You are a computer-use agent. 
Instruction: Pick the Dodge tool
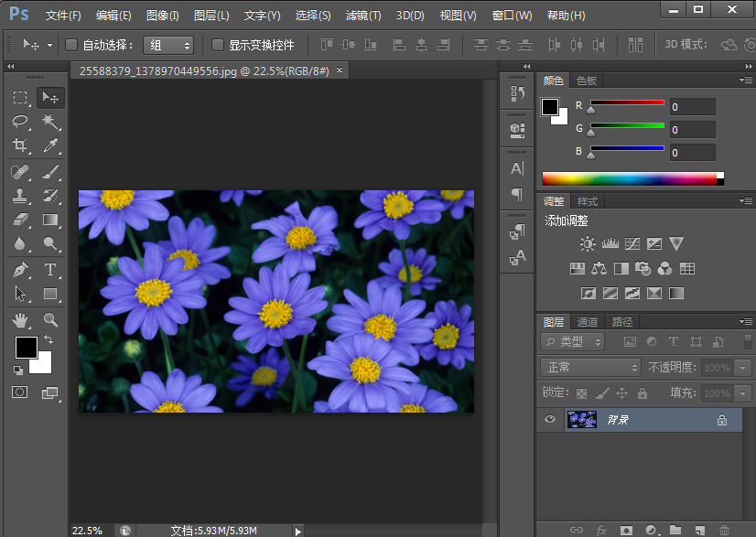point(50,243)
